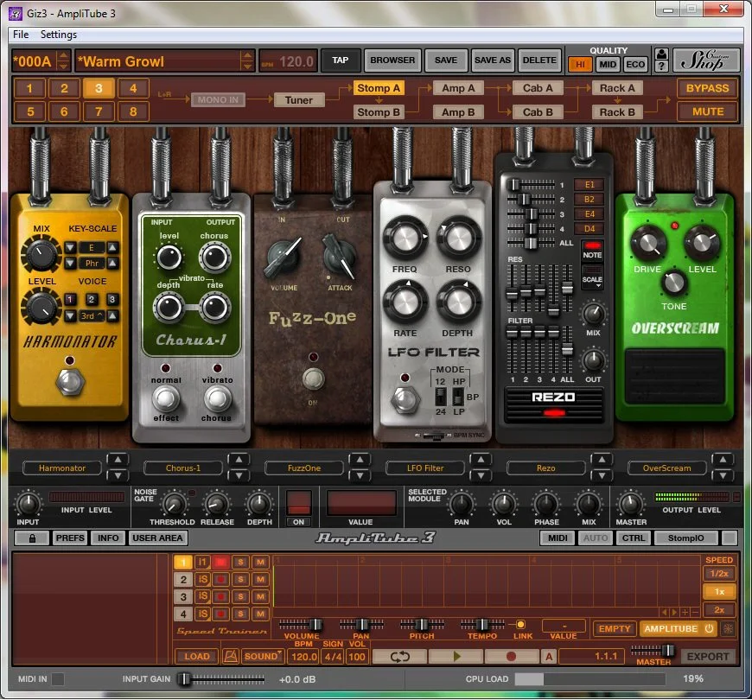Screen dimensions: 752x700
Task: Select the Cab B module
Action: pyautogui.click(x=538, y=112)
